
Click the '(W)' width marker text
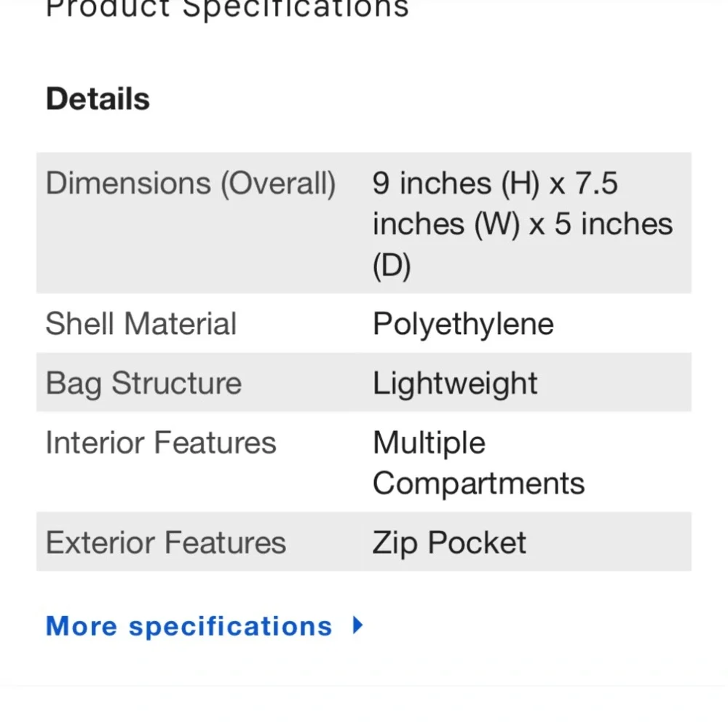tap(497, 224)
